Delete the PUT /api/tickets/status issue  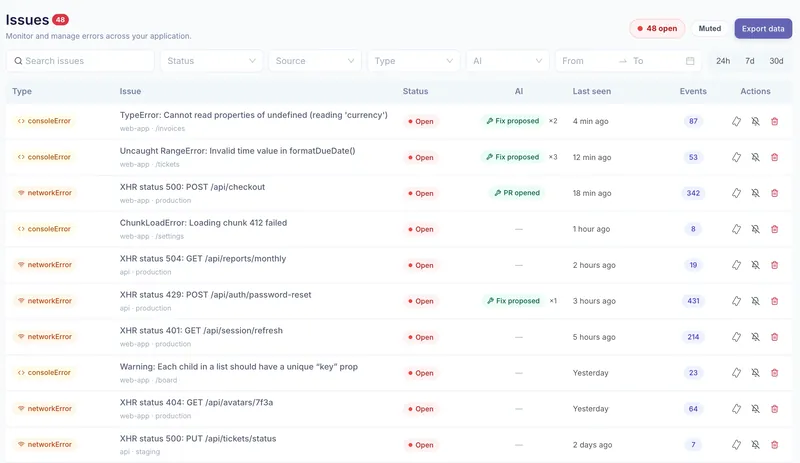click(774, 445)
